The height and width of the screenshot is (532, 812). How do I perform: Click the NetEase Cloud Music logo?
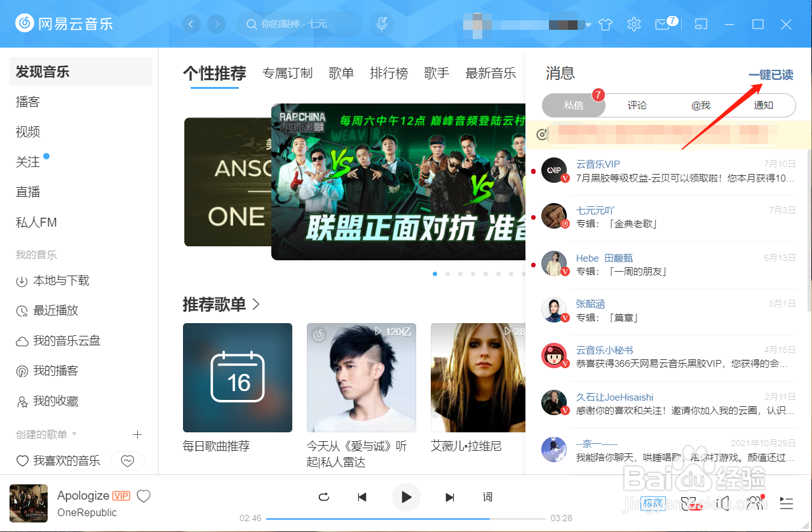click(64, 23)
